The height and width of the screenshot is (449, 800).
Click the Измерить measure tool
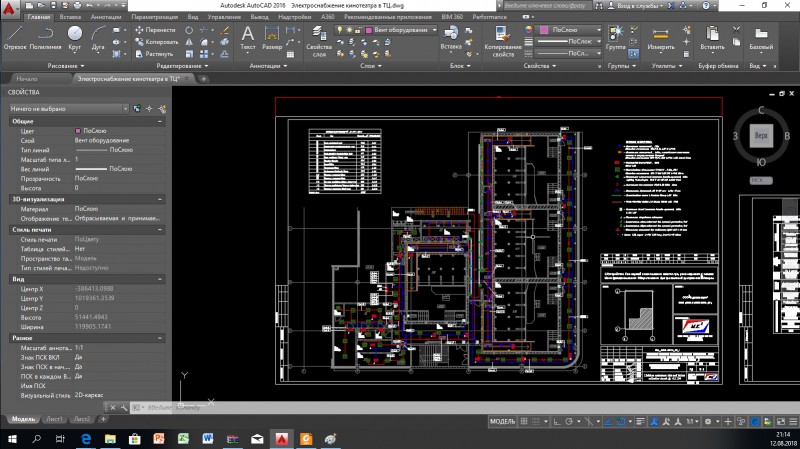pos(661,38)
